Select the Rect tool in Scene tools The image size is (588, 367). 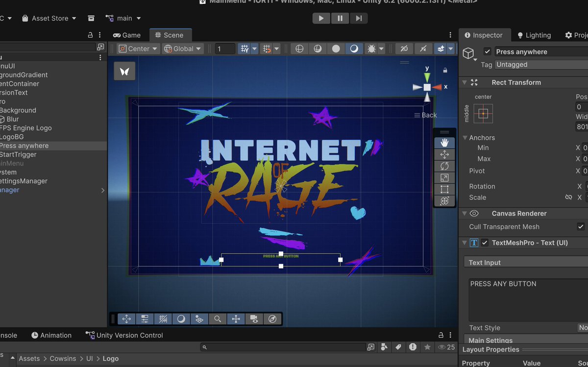tap(444, 189)
